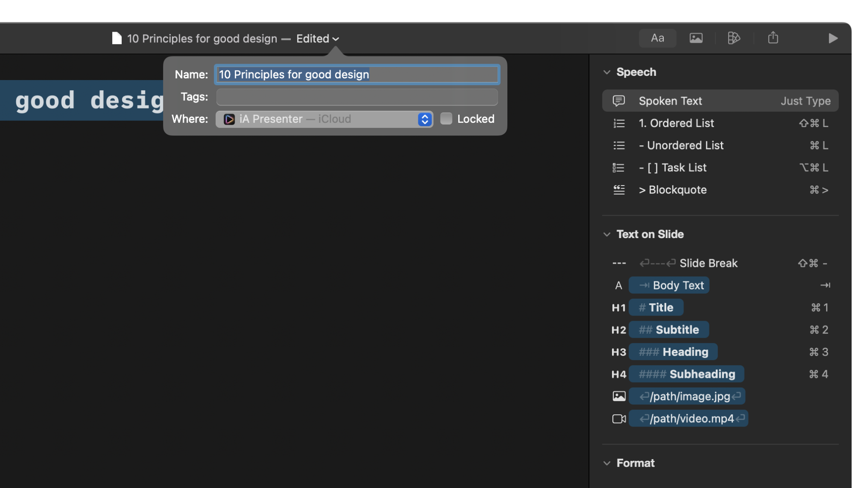Select the Unordered List icon
Image resolution: width=868 pixels, height=488 pixels.
[618, 145]
